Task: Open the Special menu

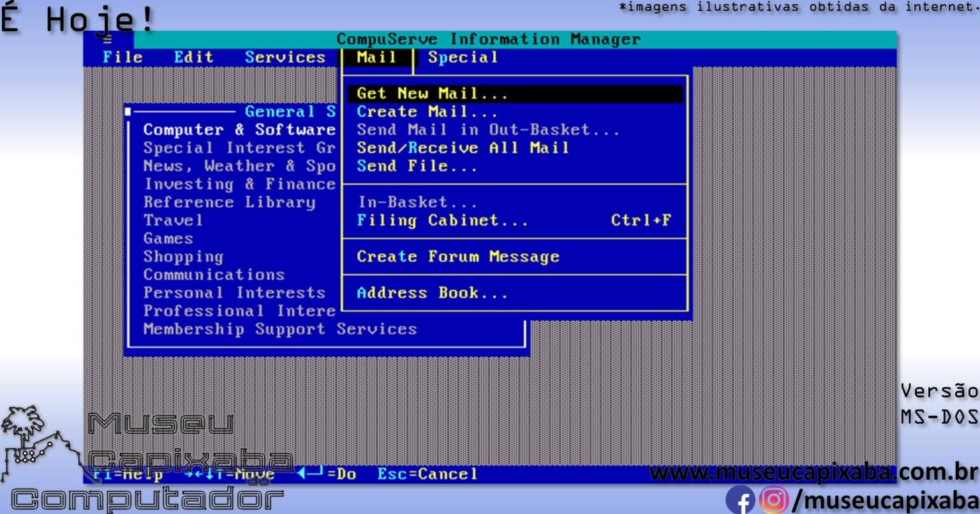Action: point(464,57)
